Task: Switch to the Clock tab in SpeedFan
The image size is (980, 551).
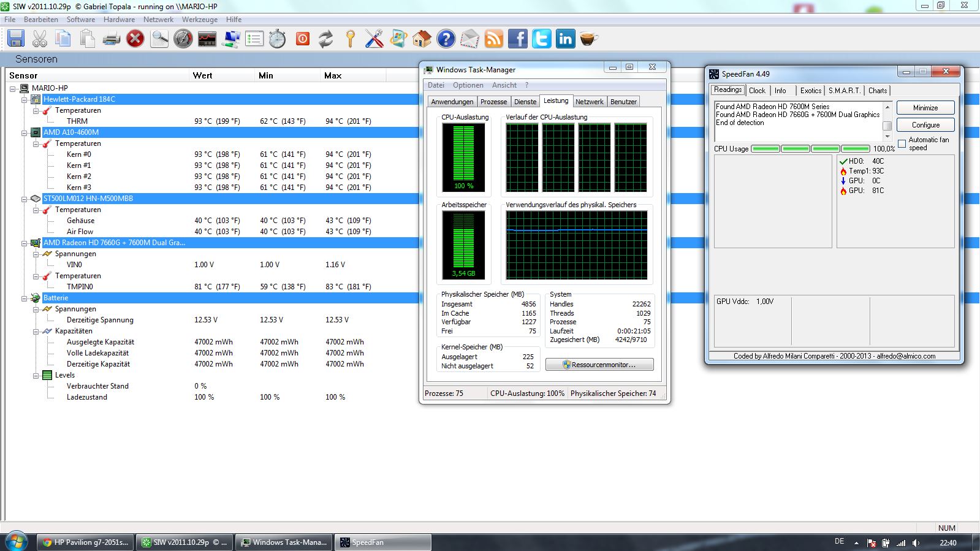Action: tap(757, 91)
